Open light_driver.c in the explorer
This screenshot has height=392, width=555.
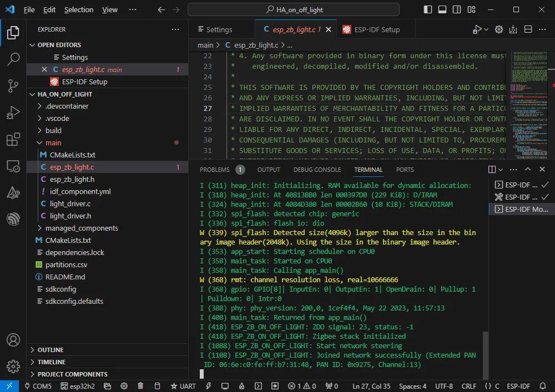[x=70, y=203]
